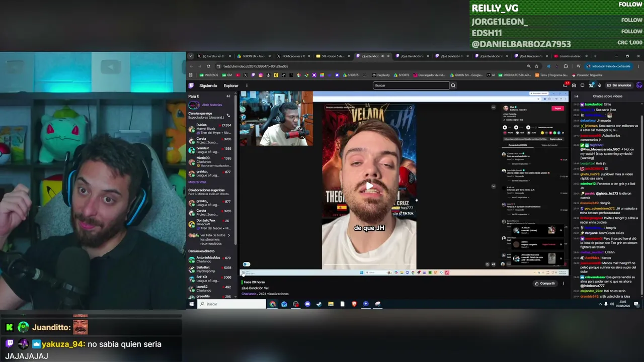Switch to the GUION SN Google browser tab
The height and width of the screenshot is (362, 644).
(x=254, y=56)
